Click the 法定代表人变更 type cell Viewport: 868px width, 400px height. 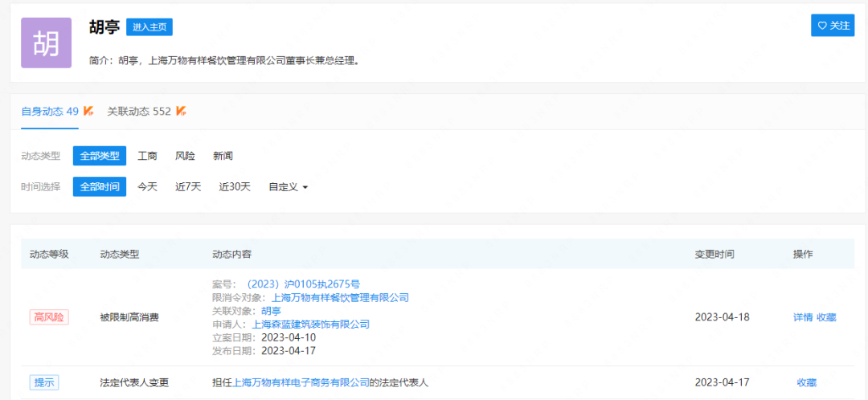click(134, 382)
